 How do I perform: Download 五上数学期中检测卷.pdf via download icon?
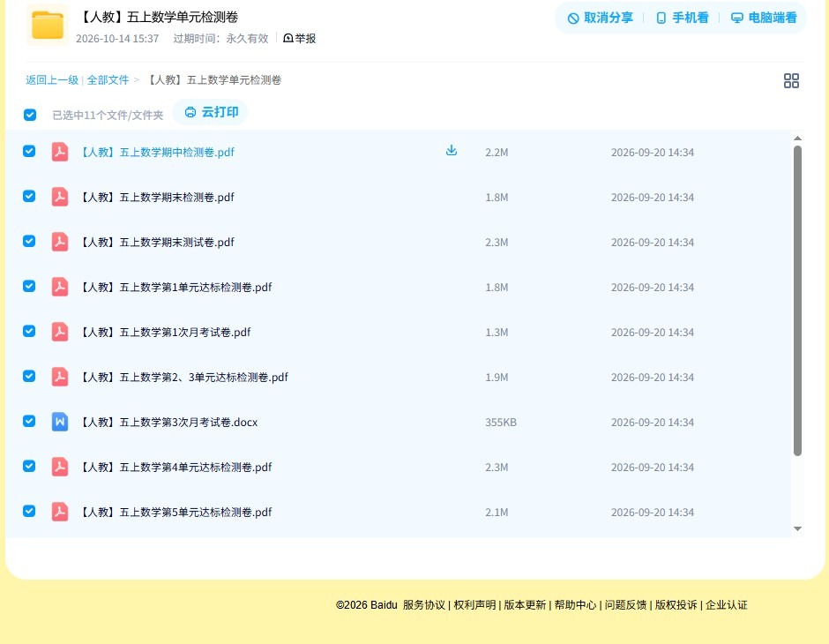(451, 151)
